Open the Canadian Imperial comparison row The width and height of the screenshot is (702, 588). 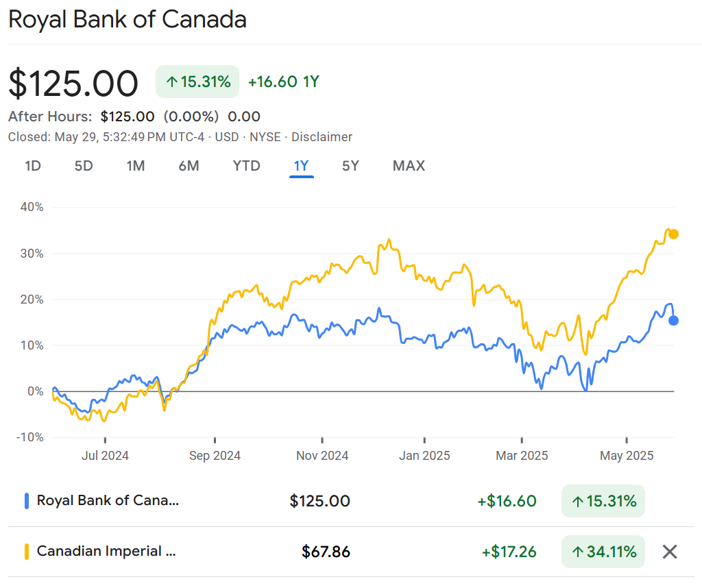pyautogui.click(x=106, y=551)
